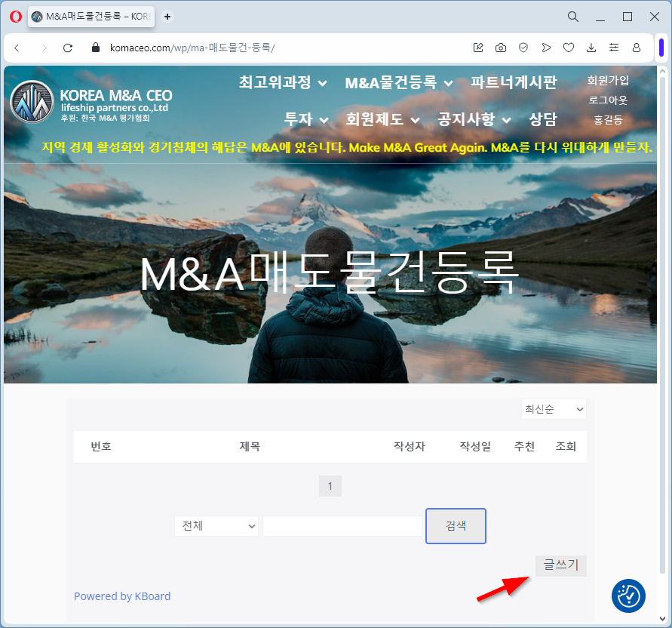Open the M&A물건등록 navigation menu
Image resolution: width=672 pixels, height=628 pixels.
tap(398, 83)
